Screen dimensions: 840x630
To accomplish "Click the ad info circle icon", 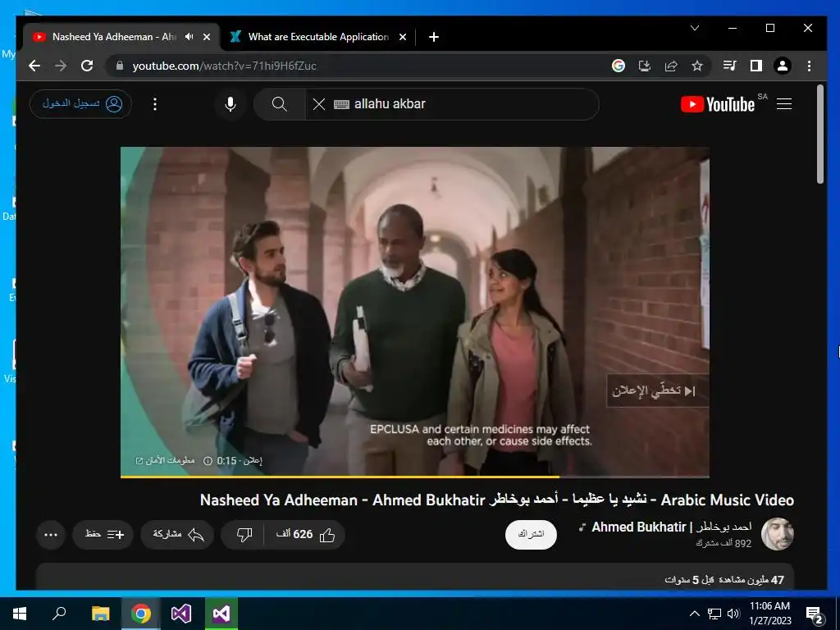I will click(x=208, y=461).
